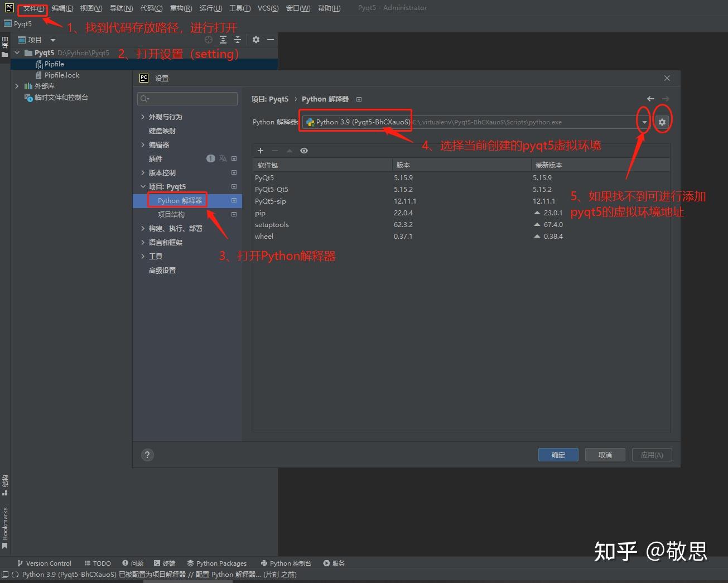The height and width of the screenshot is (583, 728).
Task: Click the 取消 button
Action: click(x=605, y=454)
